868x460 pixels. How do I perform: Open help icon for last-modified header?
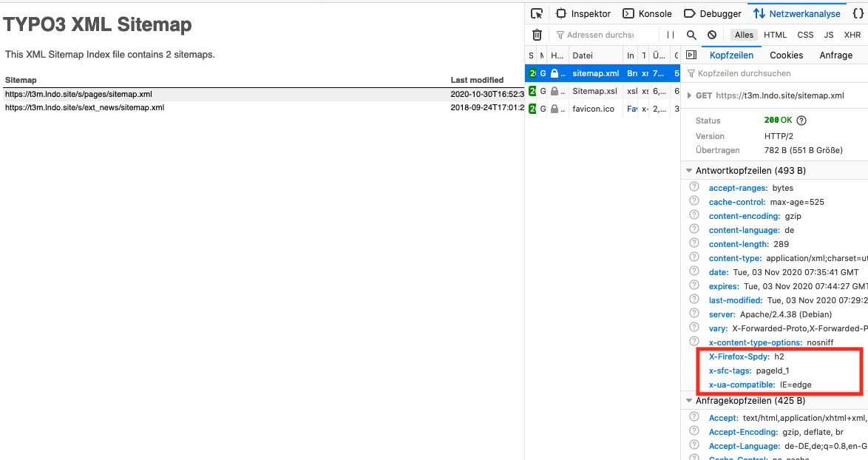694,299
